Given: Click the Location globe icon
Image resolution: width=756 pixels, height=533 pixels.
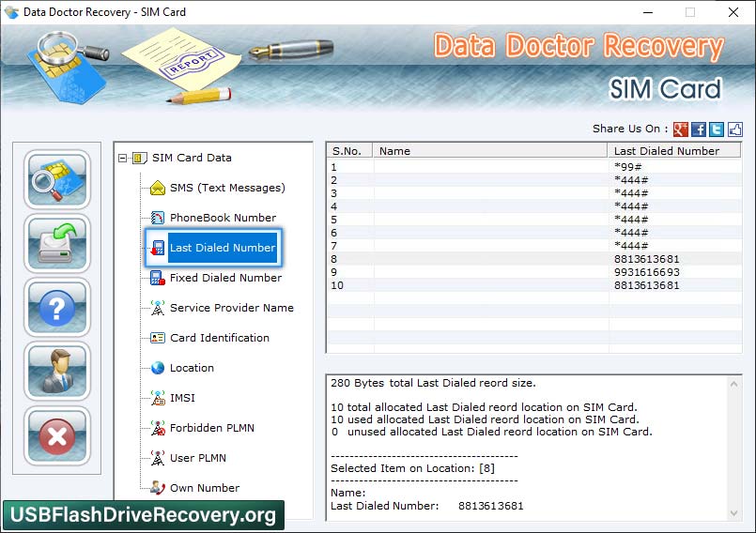Looking at the screenshot, I should click(158, 368).
